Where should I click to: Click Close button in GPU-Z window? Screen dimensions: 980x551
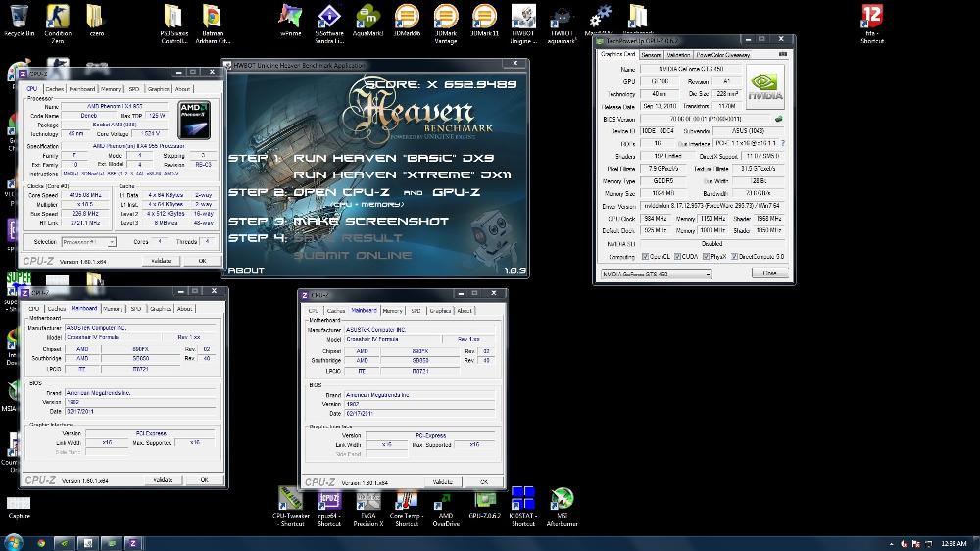pos(769,274)
